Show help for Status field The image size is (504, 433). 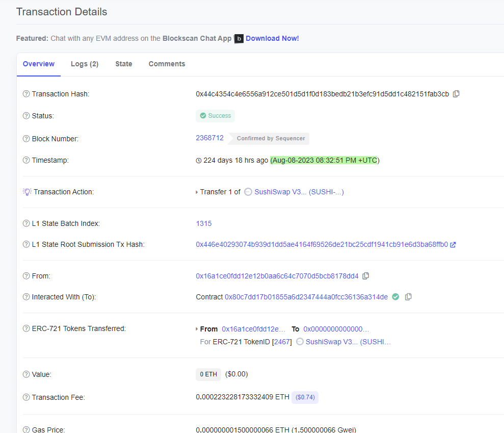click(x=26, y=116)
